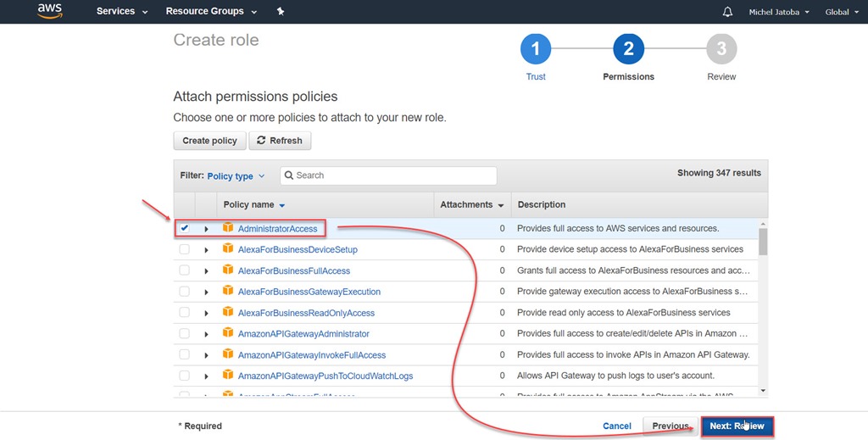Click the AlexaForBusinessFullAccess policy cube icon
The width and height of the screenshot is (868, 440).
coord(228,270)
